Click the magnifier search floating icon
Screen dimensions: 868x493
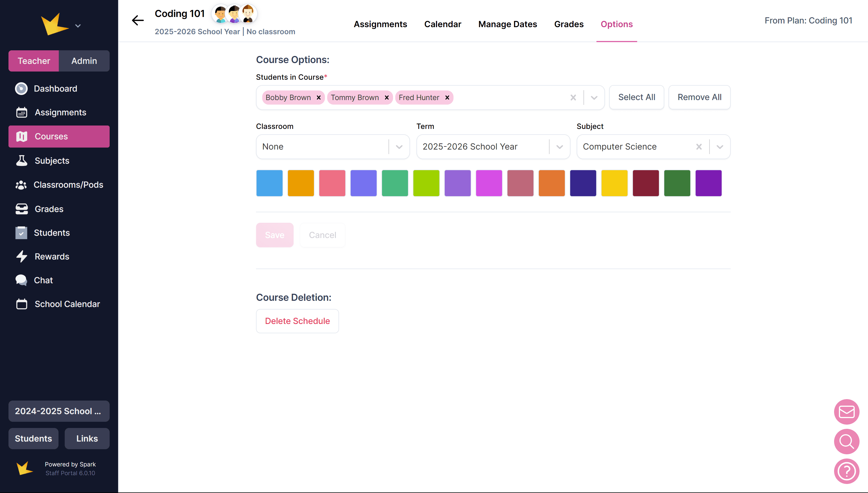[846, 442]
